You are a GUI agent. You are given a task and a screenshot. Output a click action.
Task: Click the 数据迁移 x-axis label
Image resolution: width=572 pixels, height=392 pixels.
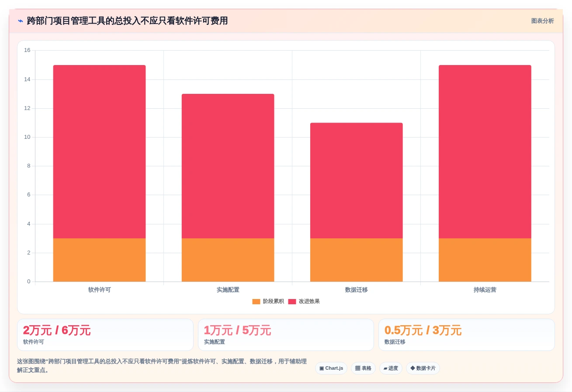pos(356,290)
